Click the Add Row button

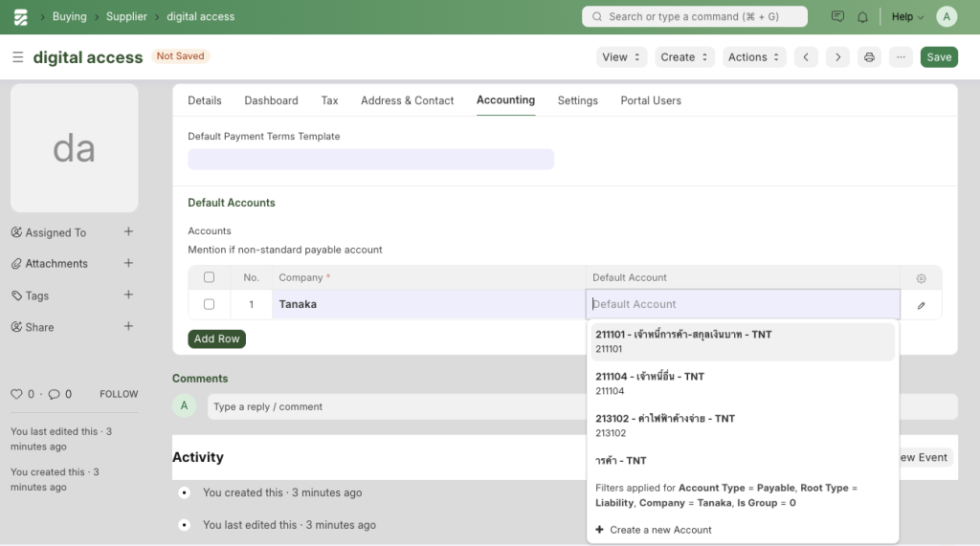click(x=216, y=339)
